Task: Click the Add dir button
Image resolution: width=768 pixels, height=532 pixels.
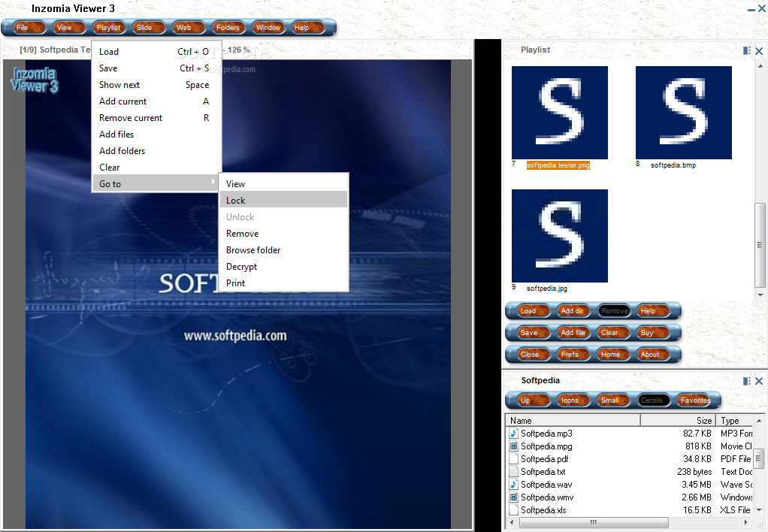Action: point(573,311)
